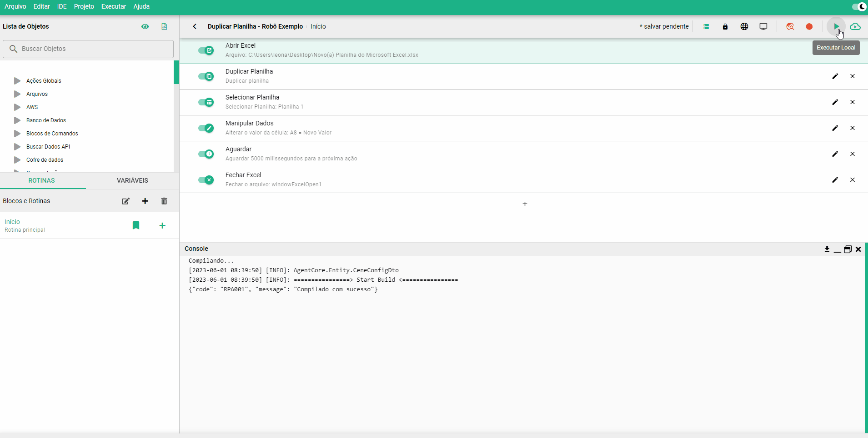The height and width of the screenshot is (438, 868).
Task: Click the lock icon in toolbar
Action: [x=725, y=27]
